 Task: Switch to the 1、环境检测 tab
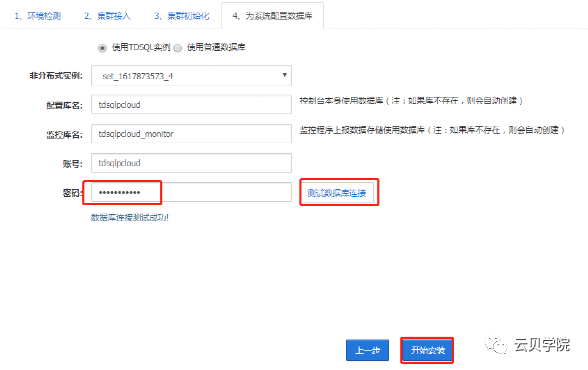pyautogui.click(x=38, y=16)
